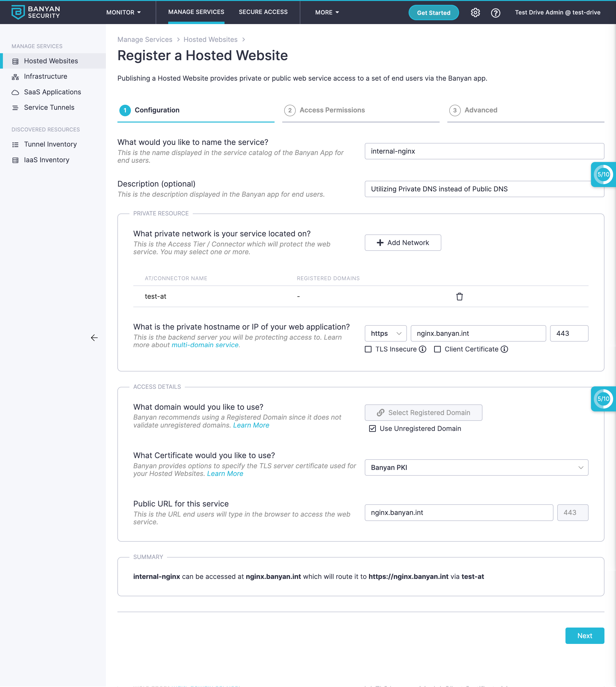Enable the Client Certificate checkbox
Screen dimensions: 616x687
coord(437,349)
